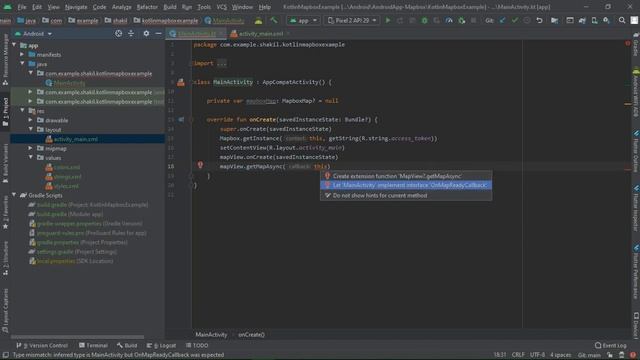The image size is (640, 360).
Task: Click the Git history clock icon
Action: 527,20
